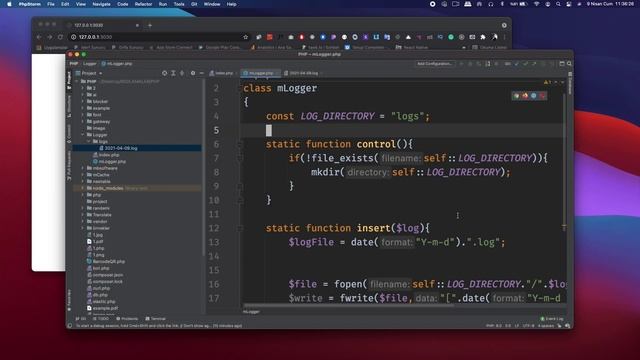The image size is (640, 360).
Task: Click the editor horizontal scrollbar
Action: coord(349,305)
